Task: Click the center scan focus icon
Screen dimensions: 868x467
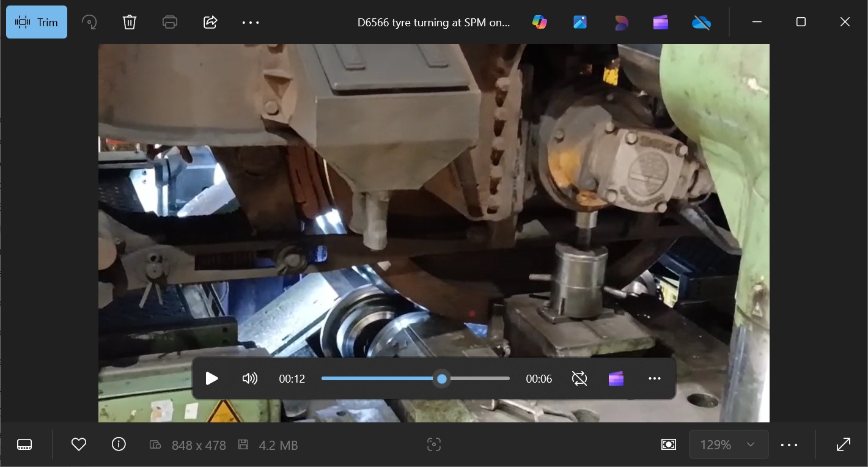Action: pos(434,444)
